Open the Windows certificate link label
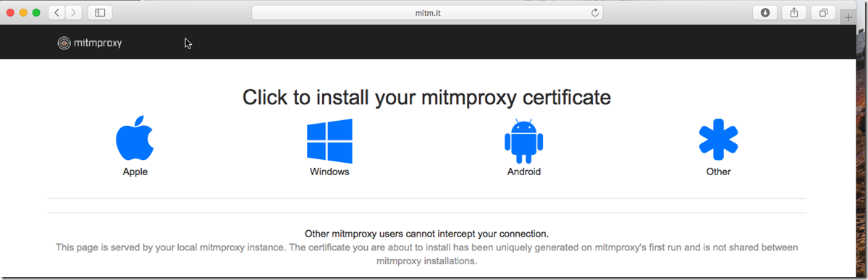This screenshot has width=868, height=280. (329, 171)
